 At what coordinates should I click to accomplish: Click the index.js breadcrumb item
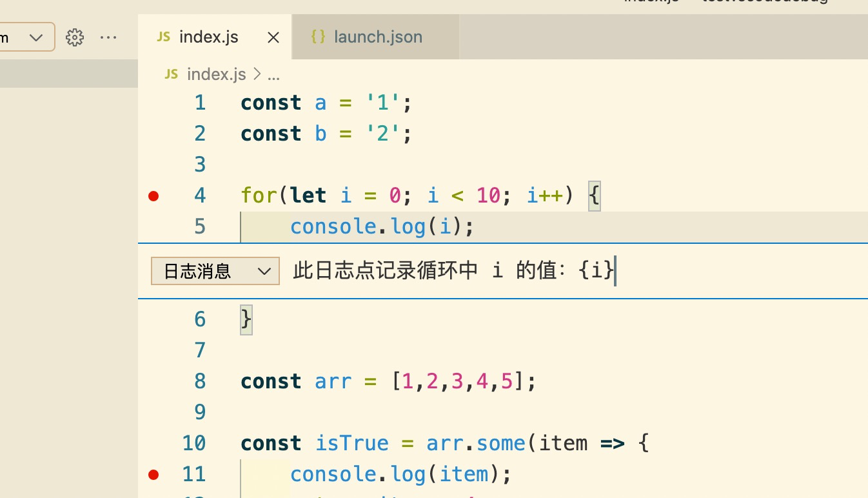coord(216,75)
